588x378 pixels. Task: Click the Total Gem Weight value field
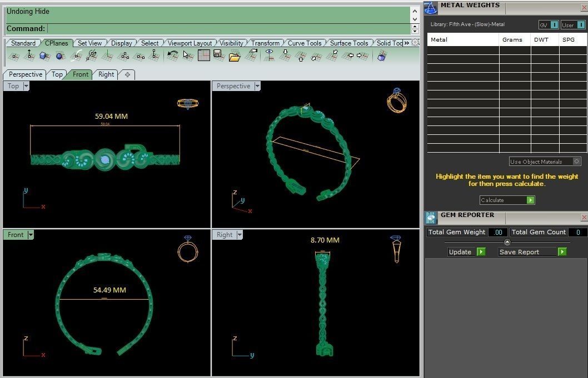pos(498,232)
